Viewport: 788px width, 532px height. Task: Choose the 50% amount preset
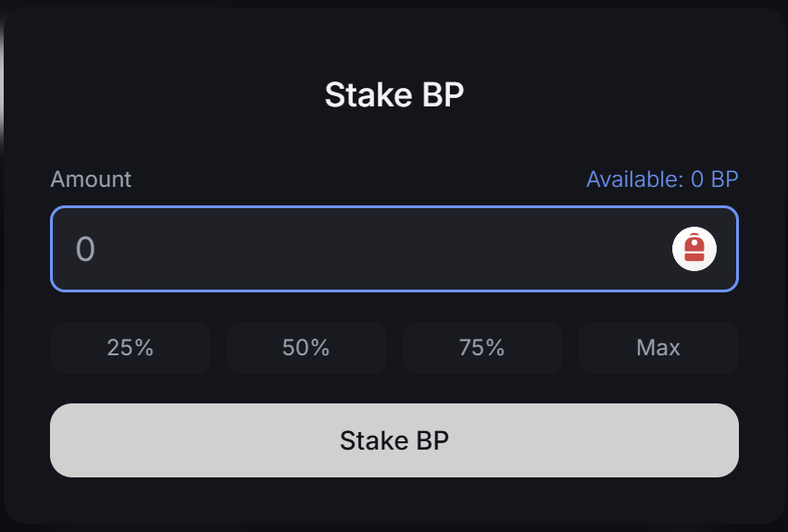pyautogui.click(x=306, y=348)
